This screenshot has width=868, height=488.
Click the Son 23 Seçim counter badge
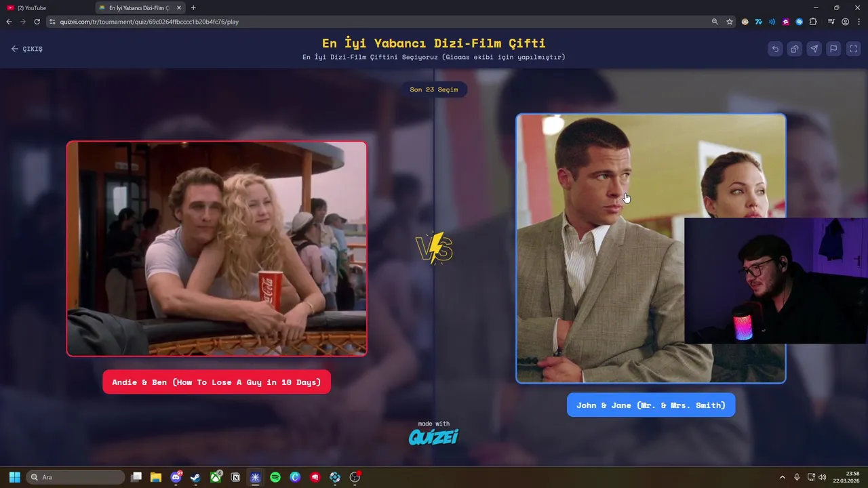tap(434, 89)
